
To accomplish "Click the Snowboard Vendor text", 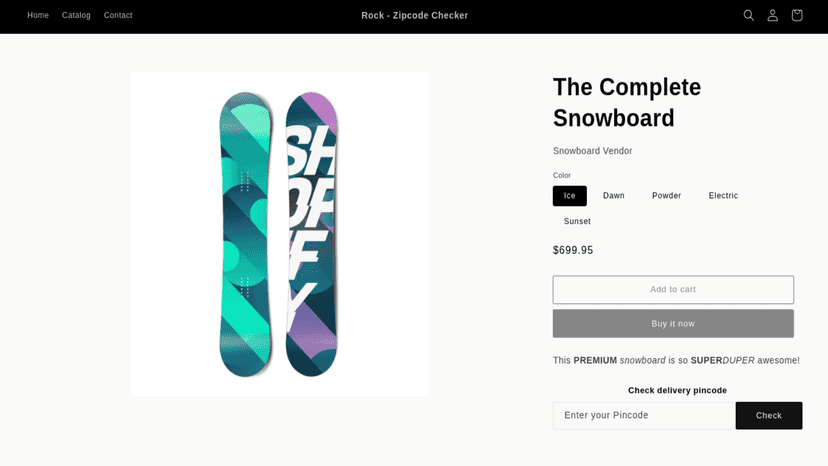I will pos(592,151).
